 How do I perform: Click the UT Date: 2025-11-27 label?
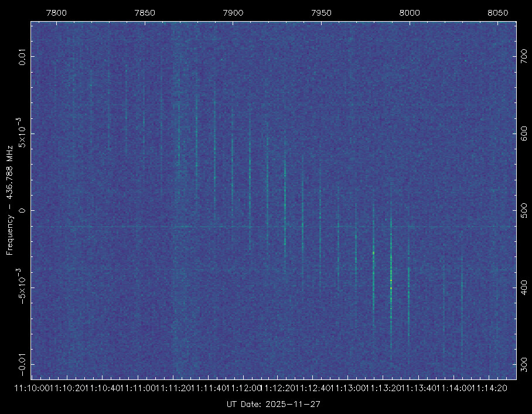273,404
